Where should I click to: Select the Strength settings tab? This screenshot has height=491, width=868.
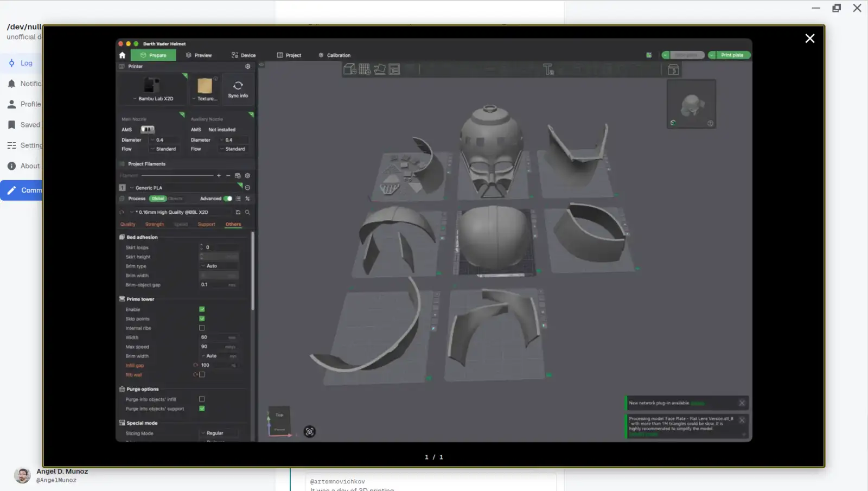click(154, 224)
